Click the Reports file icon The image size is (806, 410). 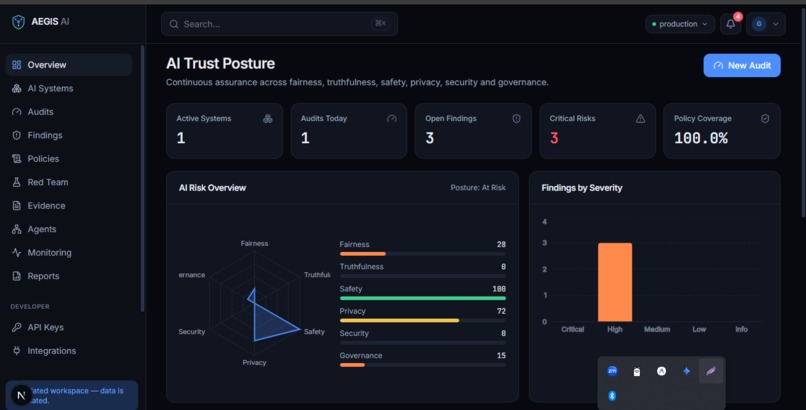[x=16, y=276]
